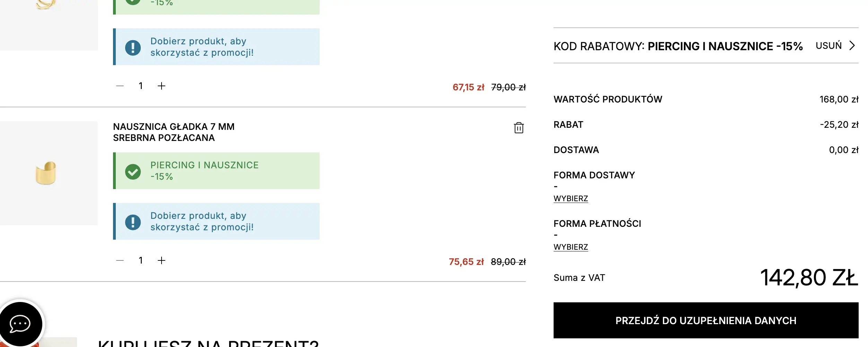Choose delivery method via WYBIERZ link
The height and width of the screenshot is (347, 868).
571,199
